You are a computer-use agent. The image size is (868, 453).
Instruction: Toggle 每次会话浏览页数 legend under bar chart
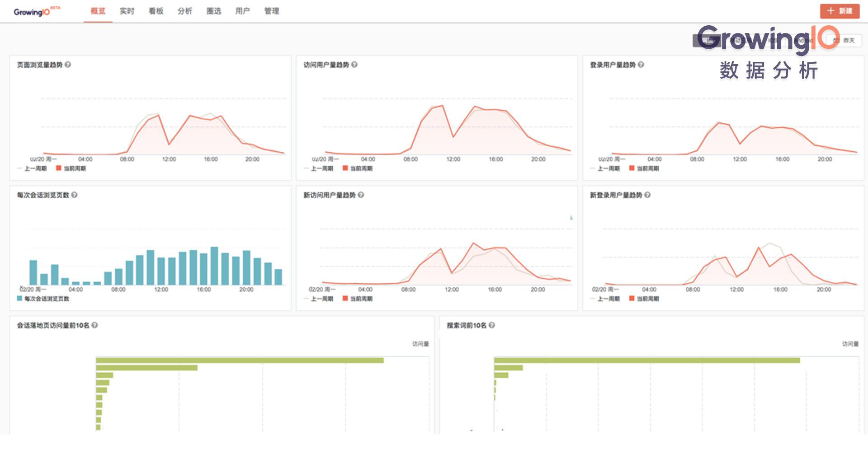43,299
